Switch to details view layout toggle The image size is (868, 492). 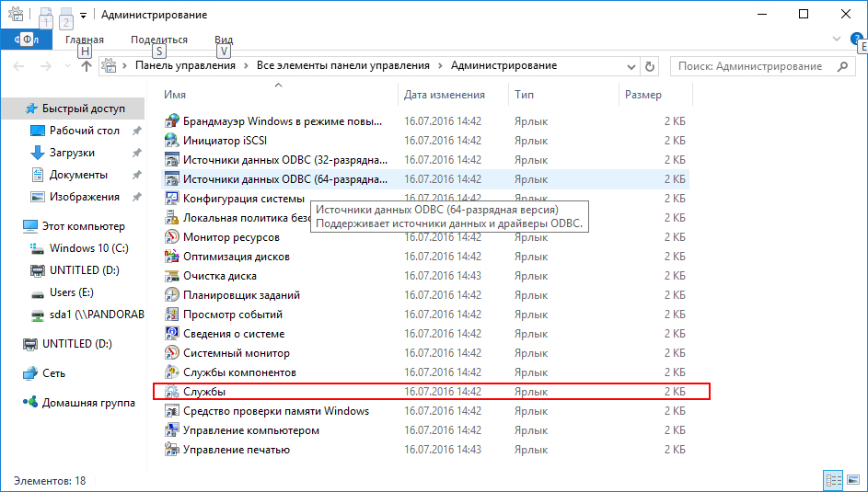click(x=833, y=480)
